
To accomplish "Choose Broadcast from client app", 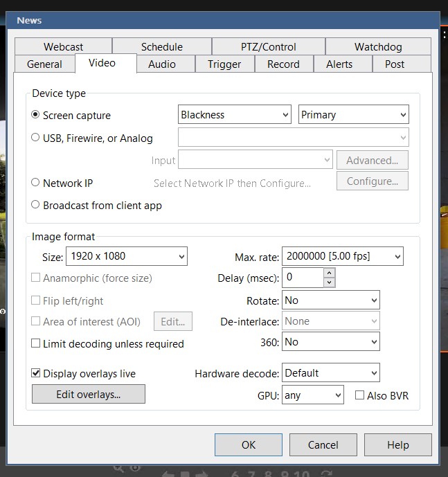I will pos(35,205).
